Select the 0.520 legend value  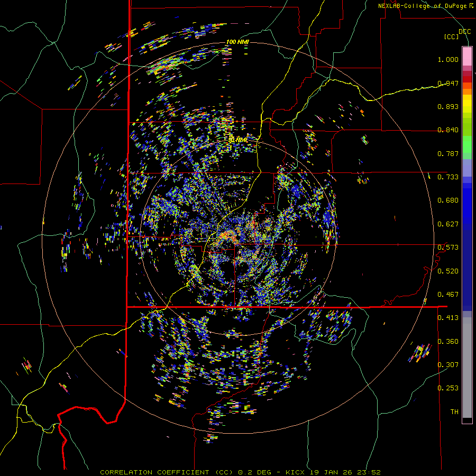point(448,271)
